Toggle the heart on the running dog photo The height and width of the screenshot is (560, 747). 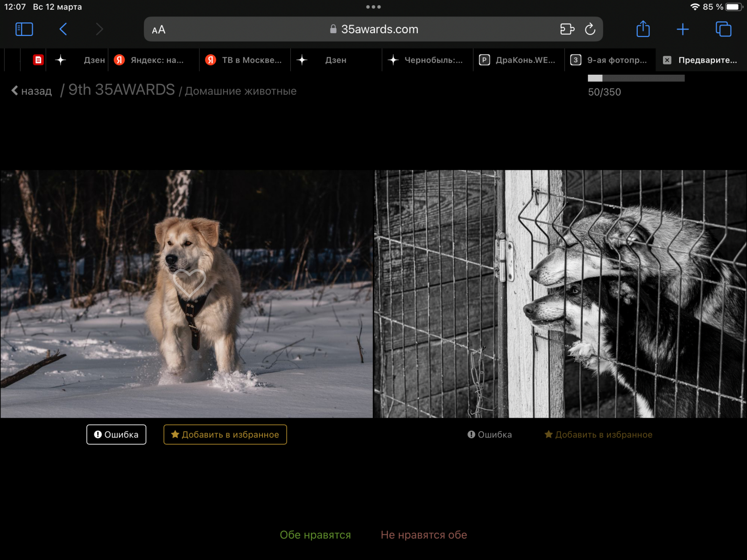click(189, 283)
